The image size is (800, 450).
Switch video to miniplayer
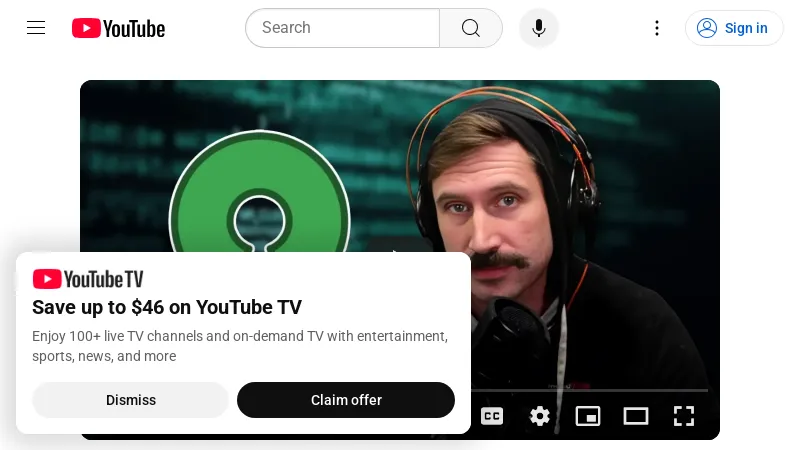click(588, 416)
